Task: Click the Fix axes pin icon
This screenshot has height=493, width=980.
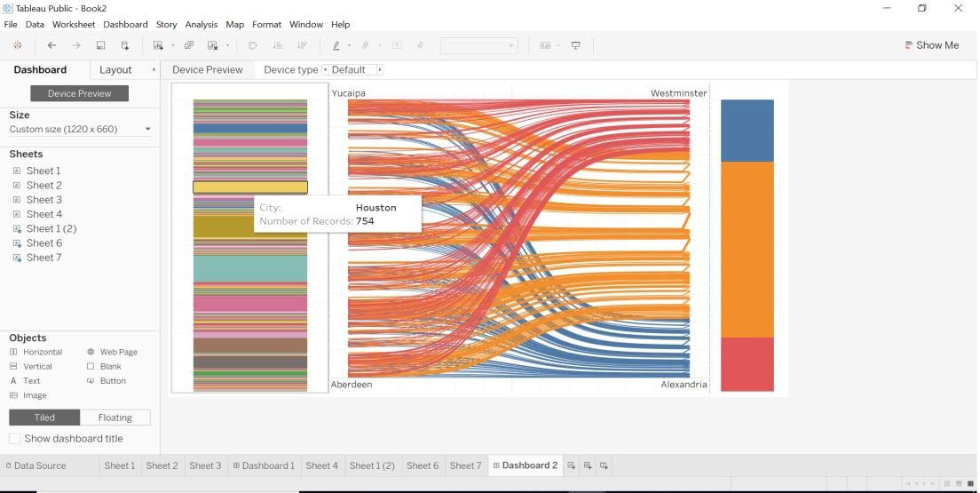Action: [421, 45]
